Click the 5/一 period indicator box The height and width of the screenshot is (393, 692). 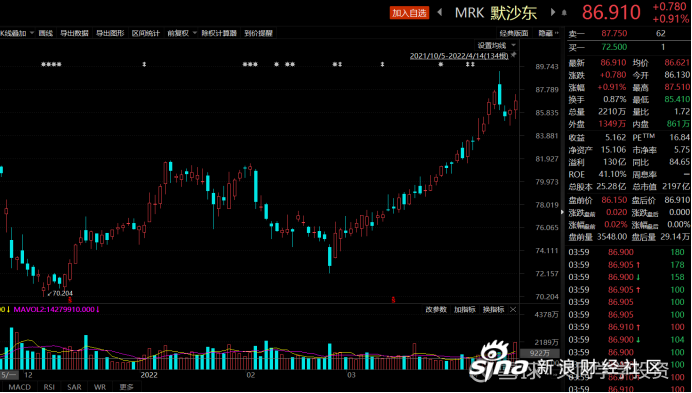coord(8,375)
